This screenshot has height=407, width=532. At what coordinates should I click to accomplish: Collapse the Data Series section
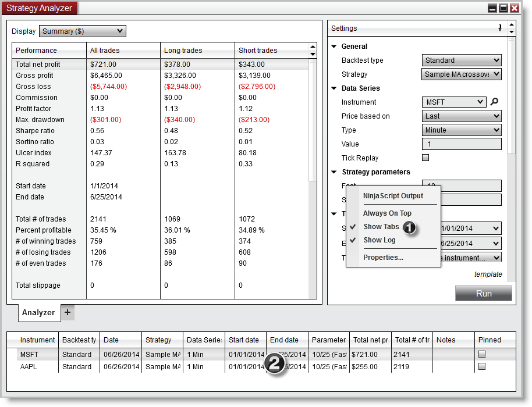[334, 88]
